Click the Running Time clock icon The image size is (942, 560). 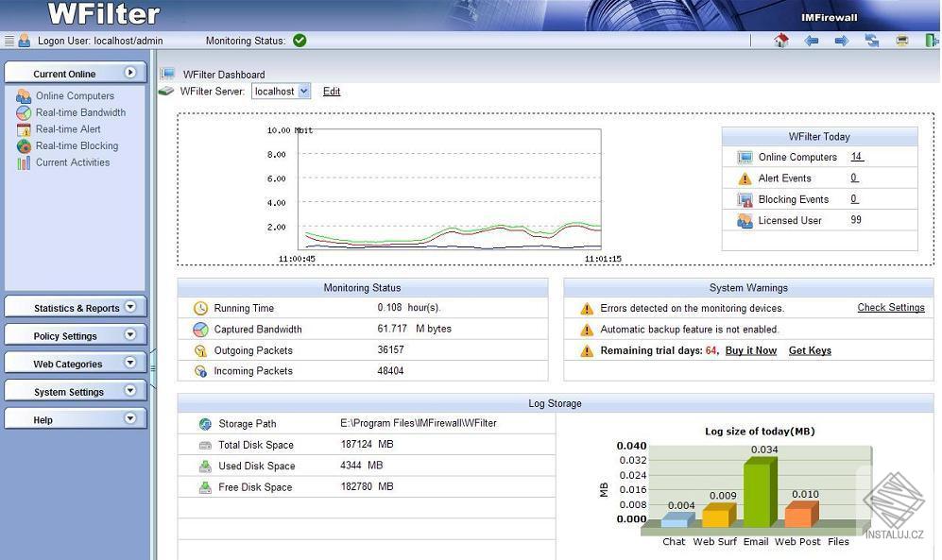pyautogui.click(x=200, y=309)
